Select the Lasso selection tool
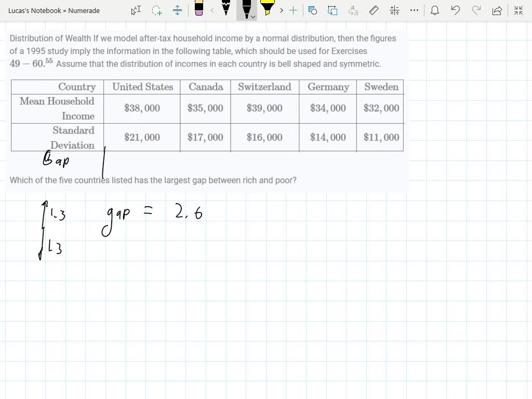This screenshot has height=399, width=532. click(x=156, y=10)
